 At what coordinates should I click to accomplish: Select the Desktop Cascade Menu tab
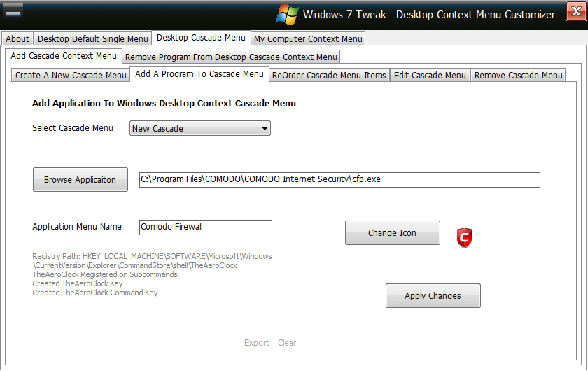201,38
